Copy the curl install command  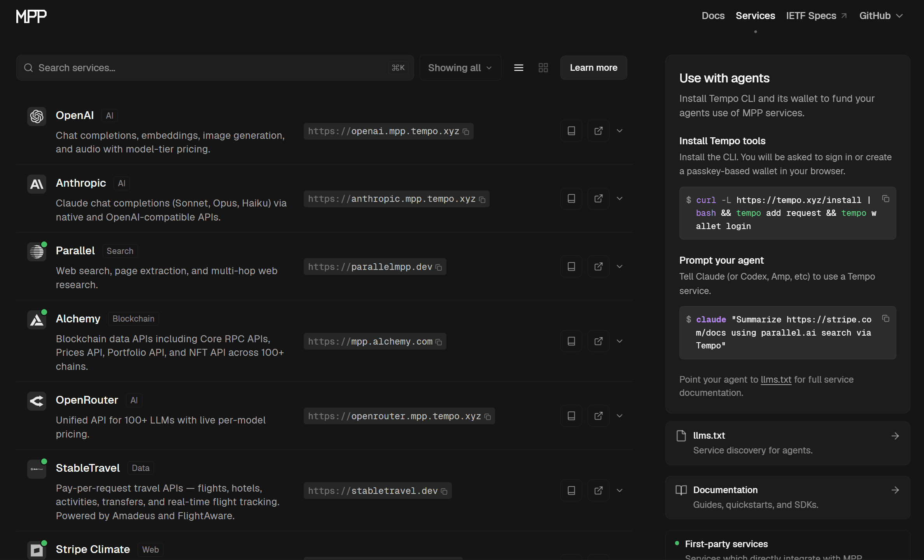pyautogui.click(x=885, y=199)
